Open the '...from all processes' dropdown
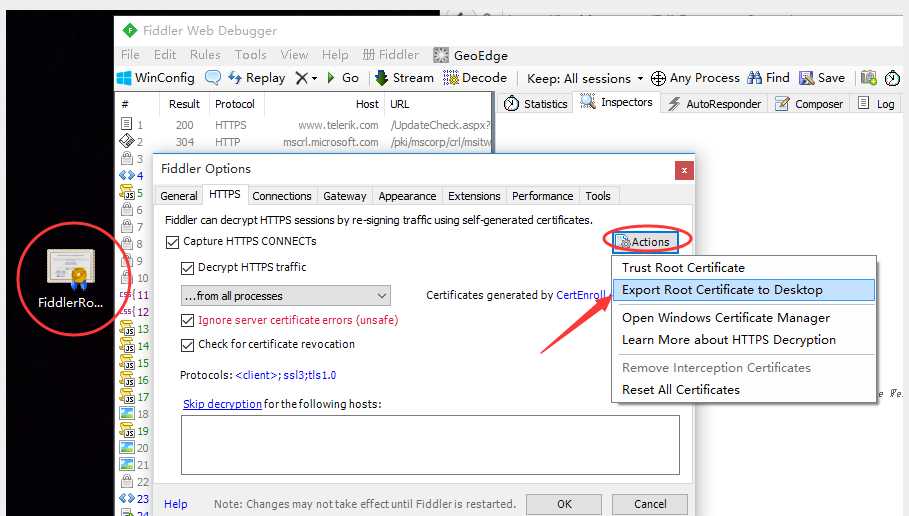This screenshot has width=909, height=516. 286,296
